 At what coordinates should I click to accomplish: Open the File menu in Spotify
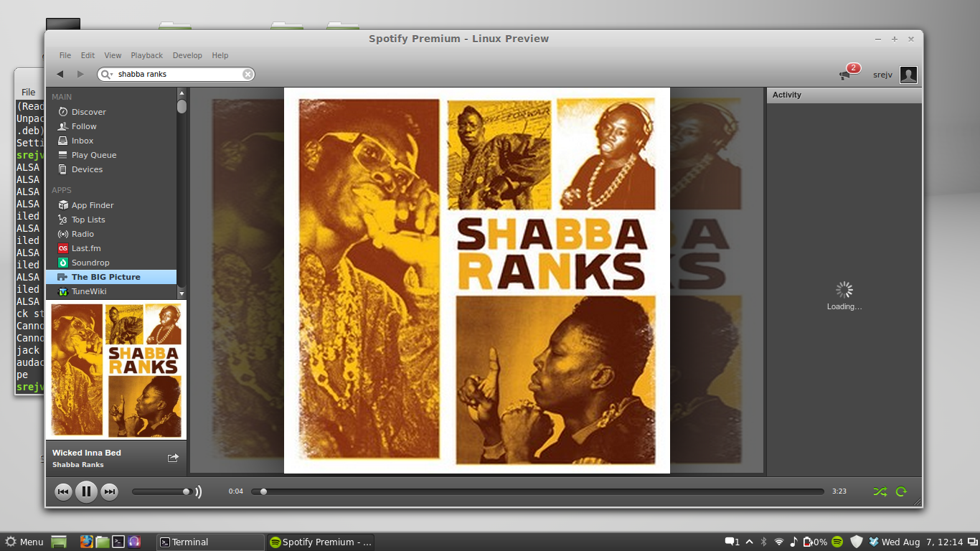tap(65, 55)
